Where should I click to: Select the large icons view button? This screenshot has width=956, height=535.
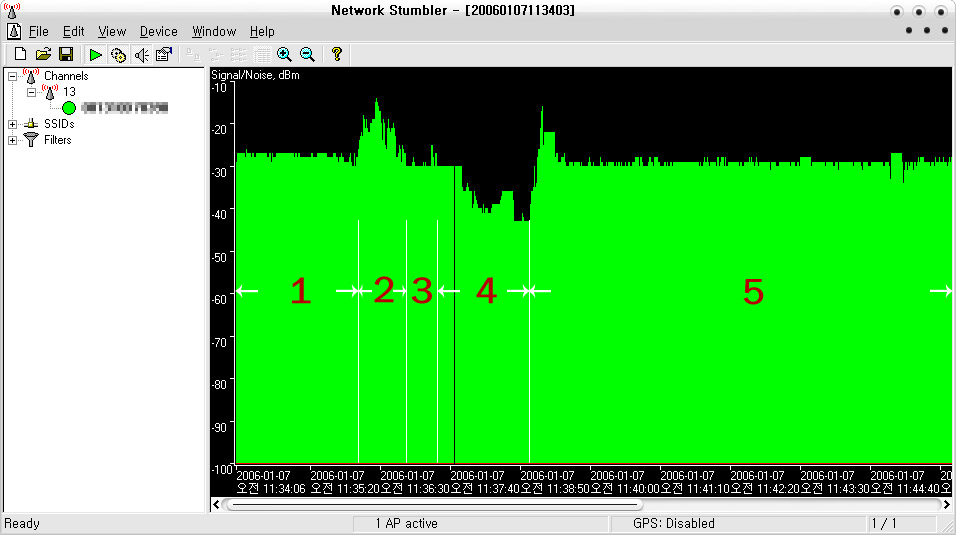coord(193,55)
